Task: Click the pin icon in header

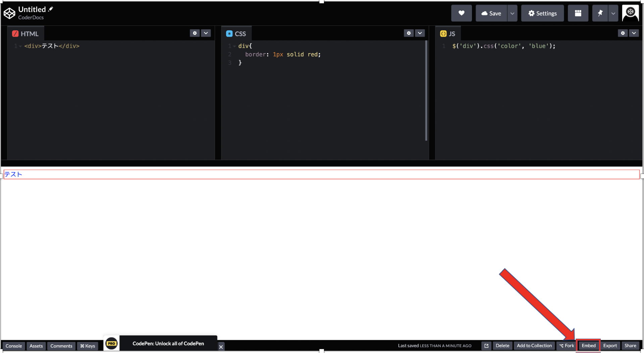Action: [x=600, y=13]
